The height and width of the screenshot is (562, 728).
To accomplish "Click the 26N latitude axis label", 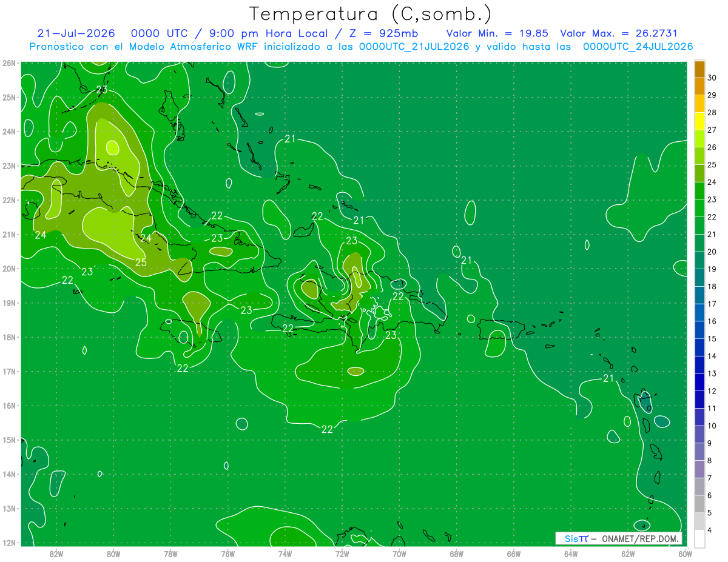I will click(x=8, y=63).
